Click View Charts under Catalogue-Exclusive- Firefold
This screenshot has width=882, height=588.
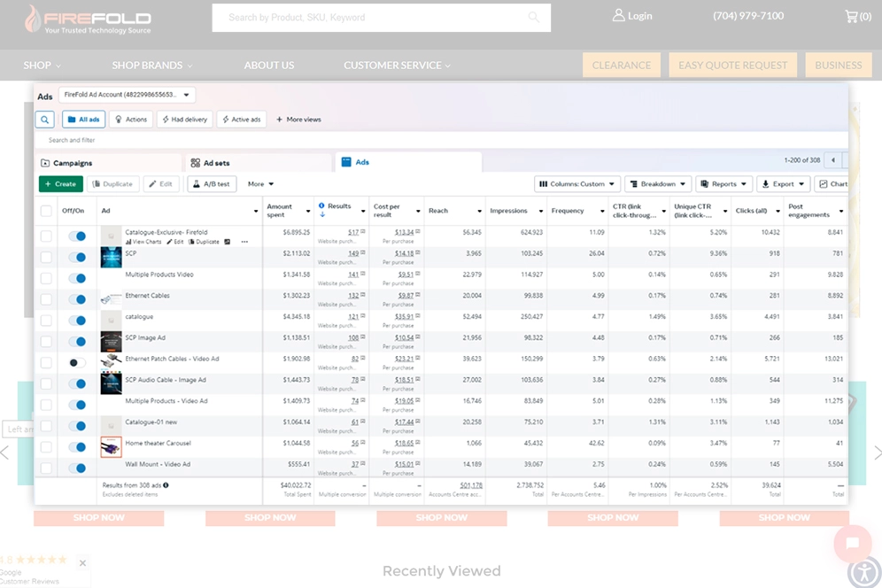[143, 242]
